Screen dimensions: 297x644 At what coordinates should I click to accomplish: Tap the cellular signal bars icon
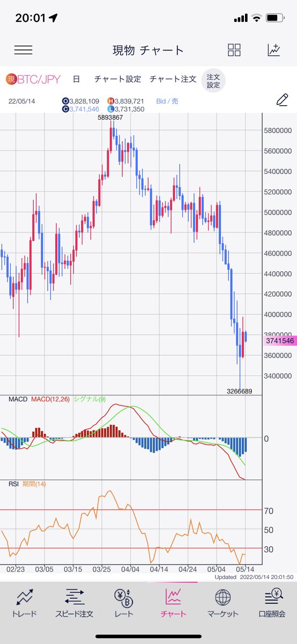241,18
